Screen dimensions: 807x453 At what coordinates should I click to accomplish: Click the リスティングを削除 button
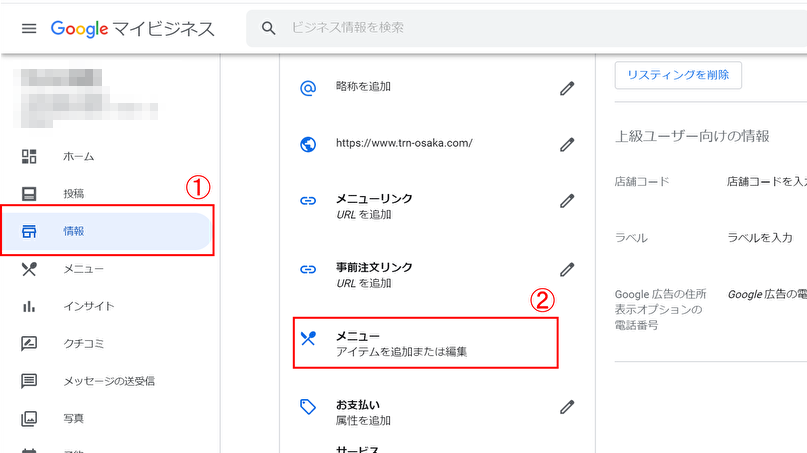tap(678, 75)
